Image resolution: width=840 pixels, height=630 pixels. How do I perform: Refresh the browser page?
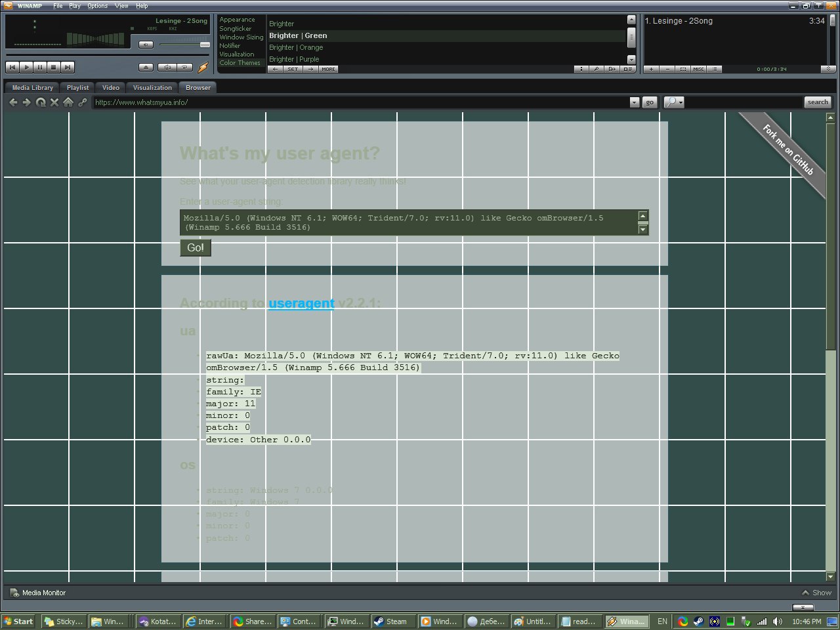coord(41,102)
